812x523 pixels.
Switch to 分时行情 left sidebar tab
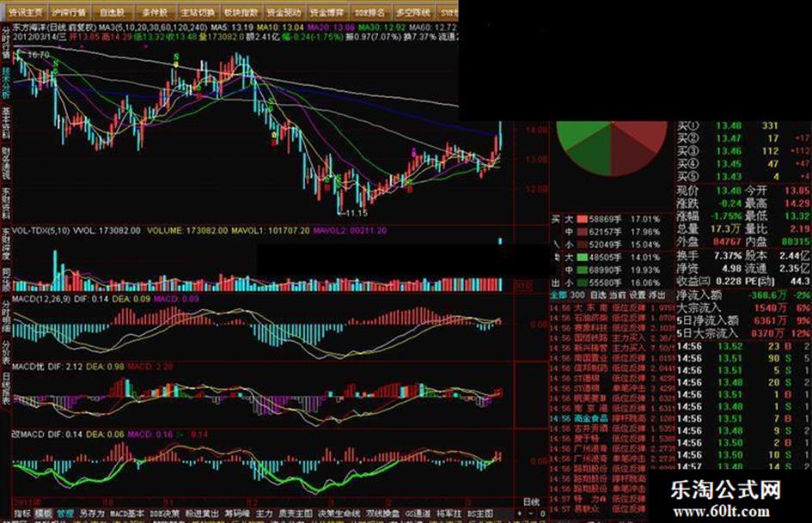point(6,44)
